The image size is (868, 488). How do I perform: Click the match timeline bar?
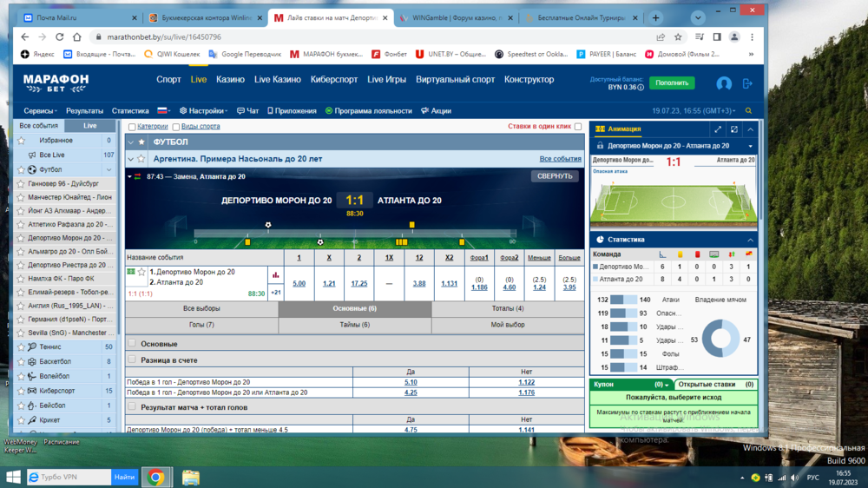point(354,233)
